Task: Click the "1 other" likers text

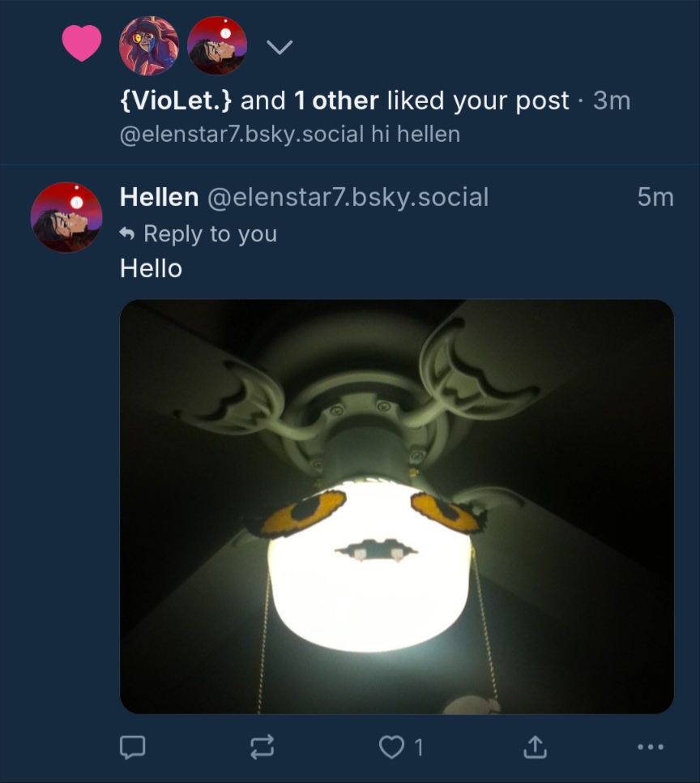Action: (x=335, y=101)
